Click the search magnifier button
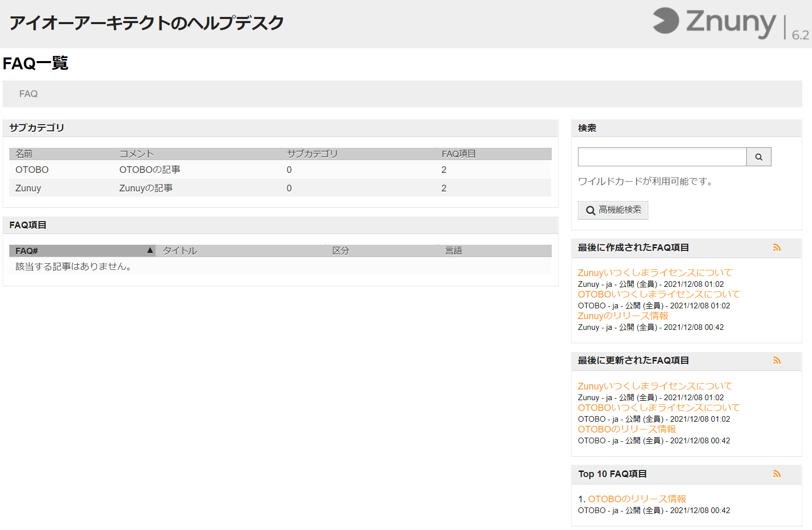812x530 pixels. pos(759,157)
